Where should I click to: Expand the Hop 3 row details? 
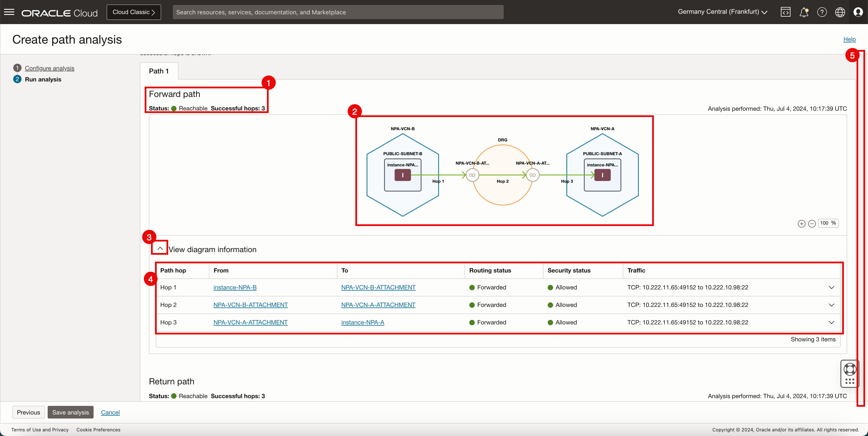831,322
